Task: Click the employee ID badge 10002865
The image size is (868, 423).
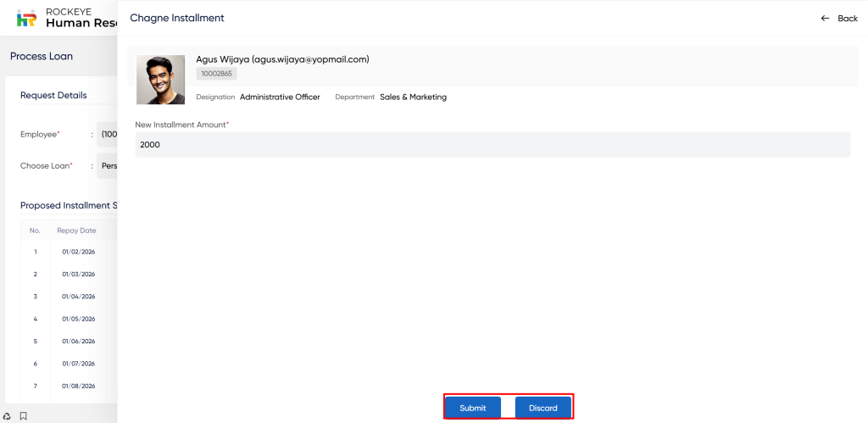Action: point(216,75)
